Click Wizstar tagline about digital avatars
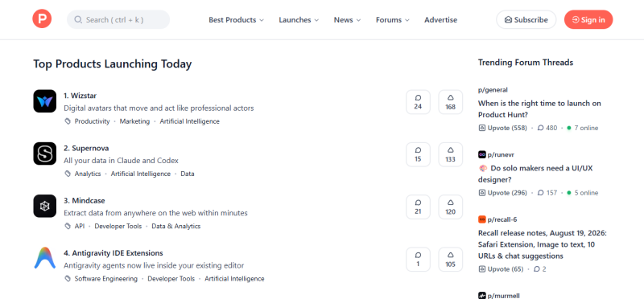The width and height of the screenshot is (644, 299). (x=159, y=109)
